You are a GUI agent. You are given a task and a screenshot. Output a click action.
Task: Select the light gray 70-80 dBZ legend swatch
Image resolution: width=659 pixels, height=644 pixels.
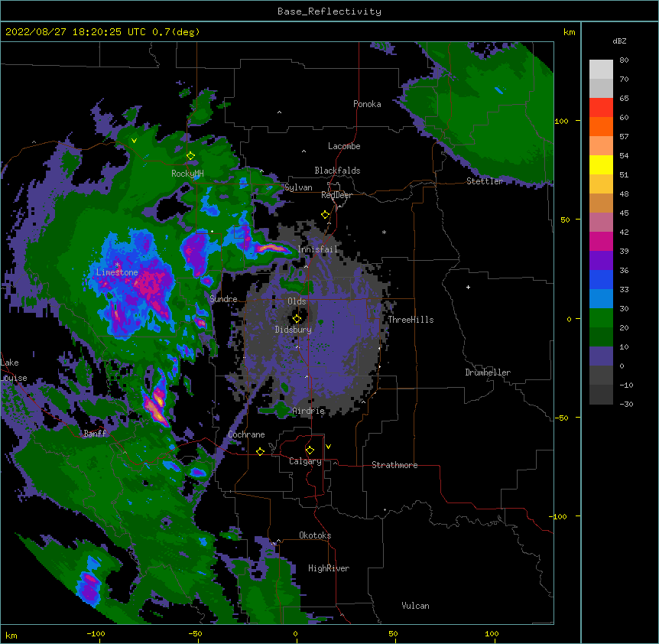point(601,70)
